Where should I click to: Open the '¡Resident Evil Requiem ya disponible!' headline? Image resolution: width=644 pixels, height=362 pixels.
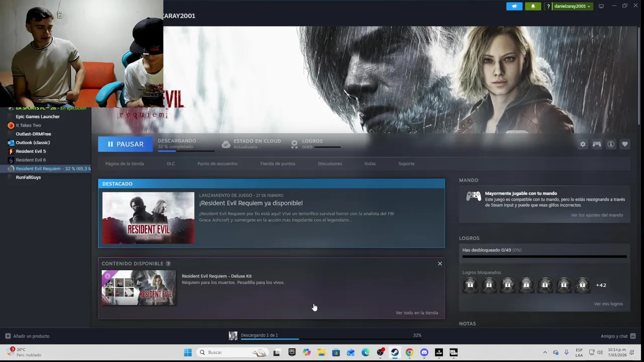pos(251,203)
